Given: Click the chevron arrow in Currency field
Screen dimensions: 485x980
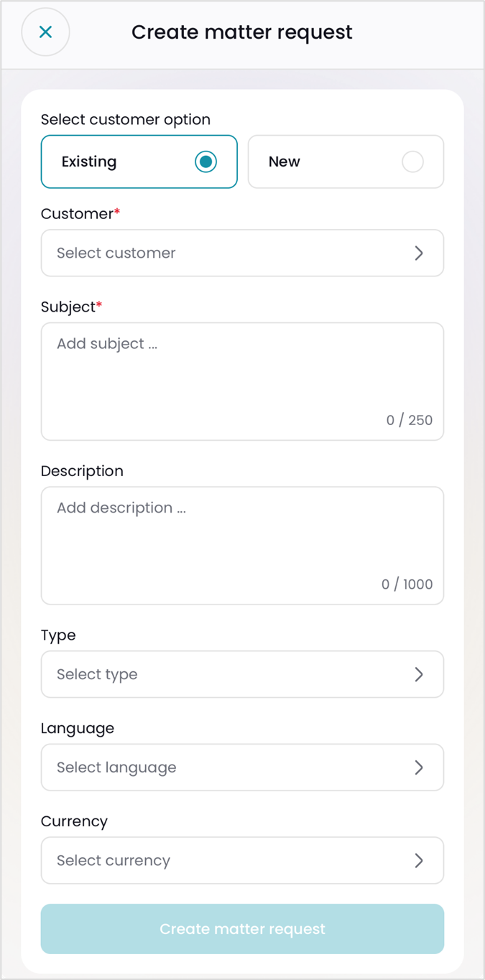Looking at the screenshot, I should (419, 861).
